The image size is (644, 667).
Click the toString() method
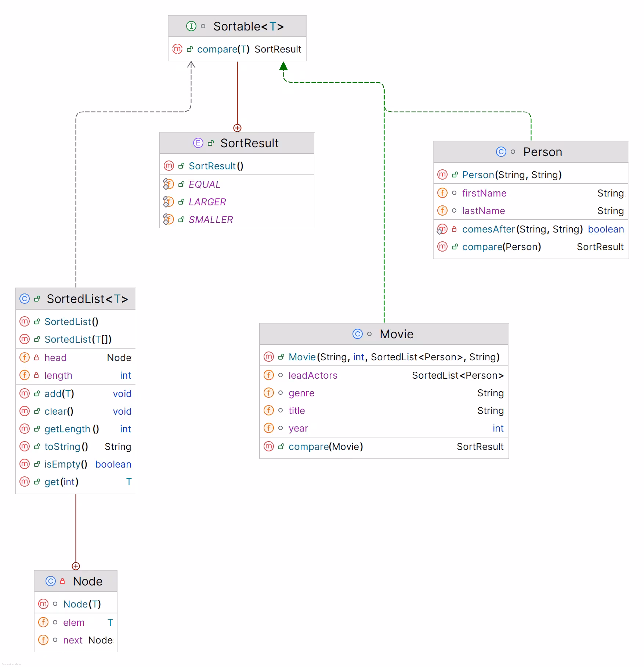click(66, 447)
